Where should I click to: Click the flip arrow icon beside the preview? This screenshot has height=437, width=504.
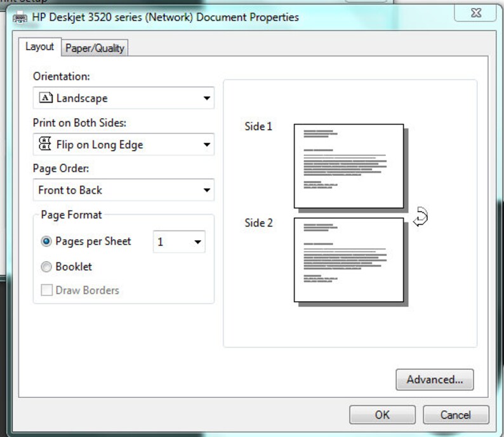[x=420, y=217]
